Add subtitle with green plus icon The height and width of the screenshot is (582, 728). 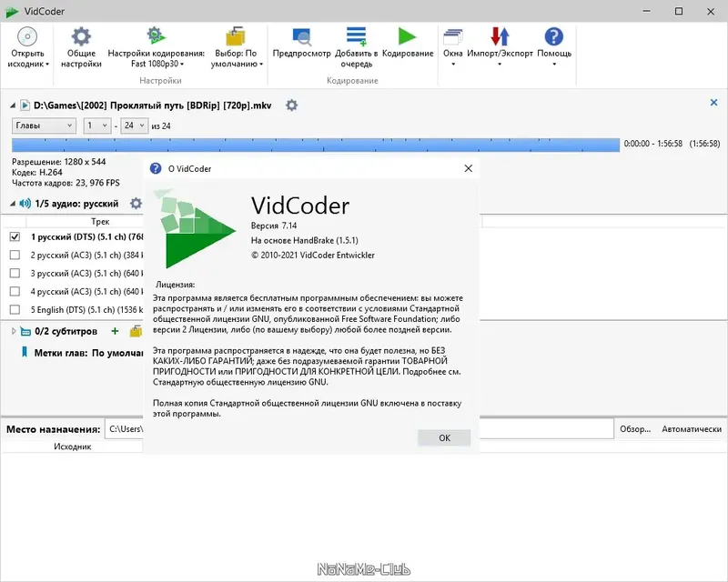click(115, 331)
